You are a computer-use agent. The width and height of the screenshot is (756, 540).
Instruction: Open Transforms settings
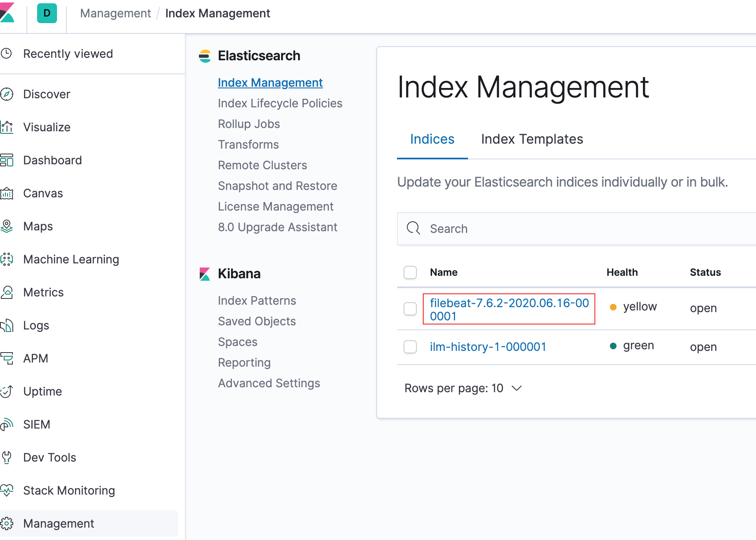point(248,144)
